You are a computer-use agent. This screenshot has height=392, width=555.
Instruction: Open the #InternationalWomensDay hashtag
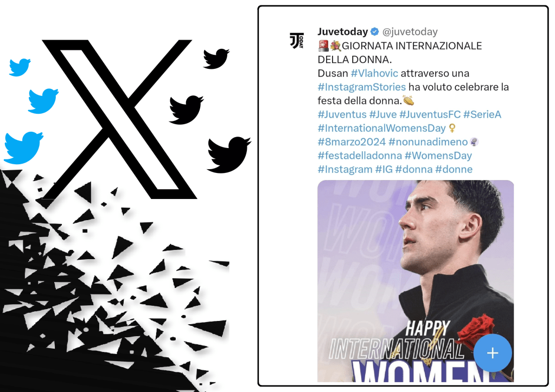click(x=381, y=128)
